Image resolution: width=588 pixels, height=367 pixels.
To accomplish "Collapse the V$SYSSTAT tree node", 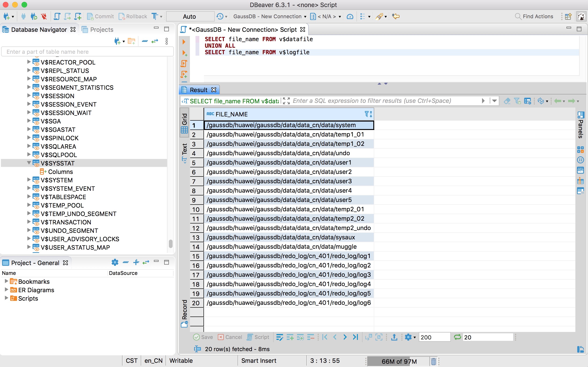I will [29, 163].
